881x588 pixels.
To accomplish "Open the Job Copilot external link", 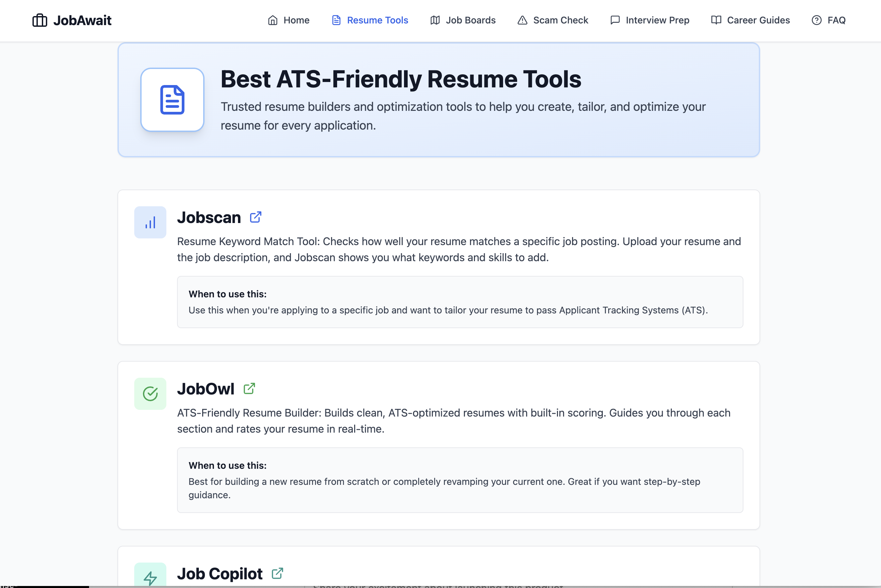I will pyautogui.click(x=278, y=573).
